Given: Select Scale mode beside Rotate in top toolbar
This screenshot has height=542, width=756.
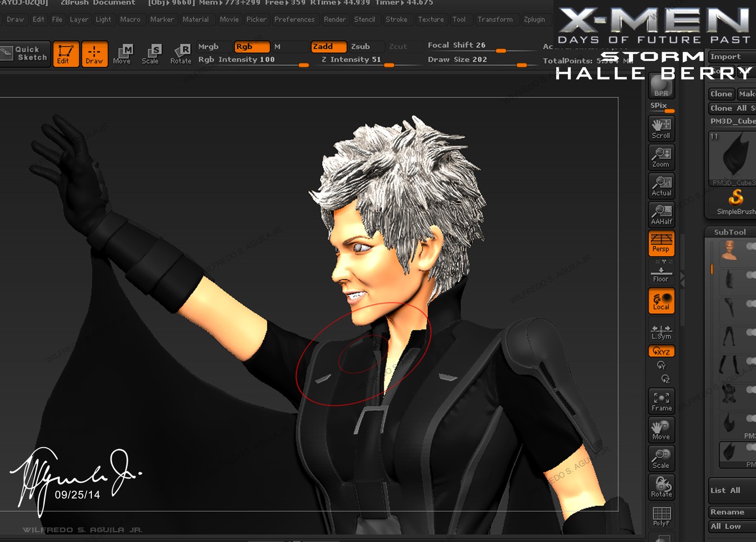Looking at the screenshot, I should coord(150,54).
